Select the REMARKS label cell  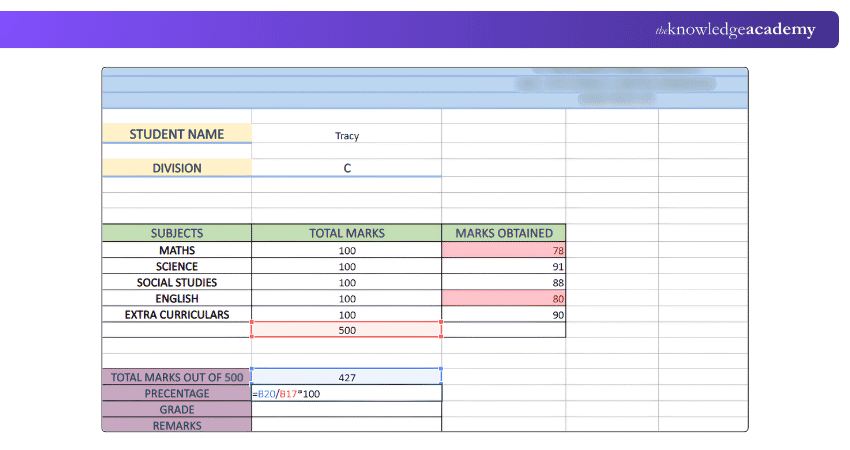coord(177,425)
